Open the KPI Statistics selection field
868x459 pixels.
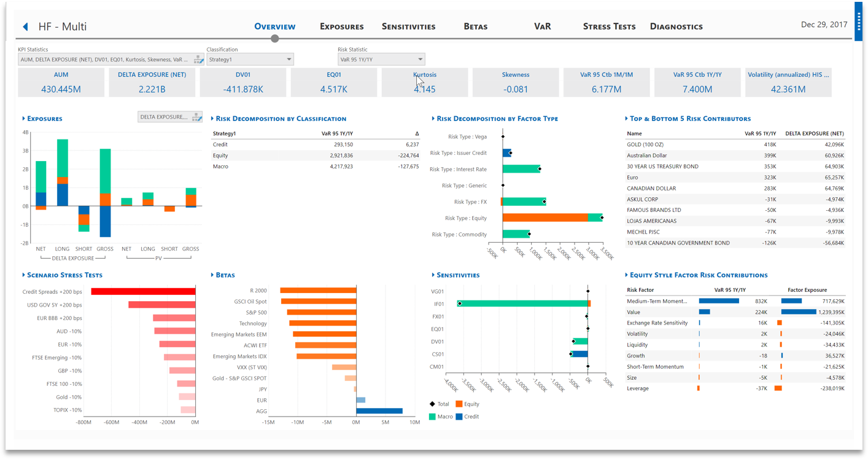(101, 59)
